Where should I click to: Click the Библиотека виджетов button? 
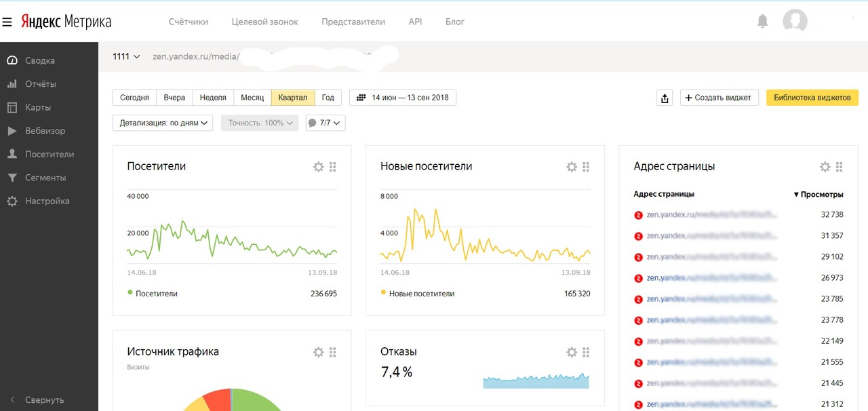pyautogui.click(x=812, y=98)
